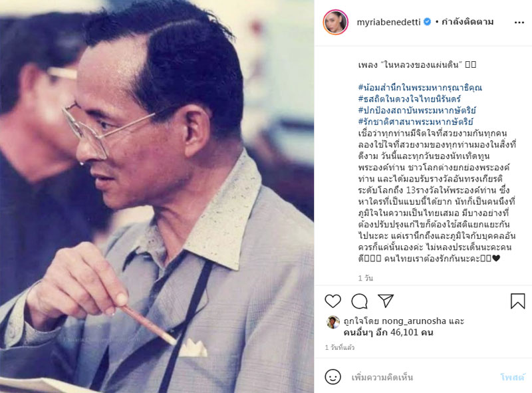The height and width of the screenshot is (393, 532).
Task: Open hashtag #ปกป้องสถาบันพระมหากษัตริย์
Action: (x=417, y=110)
